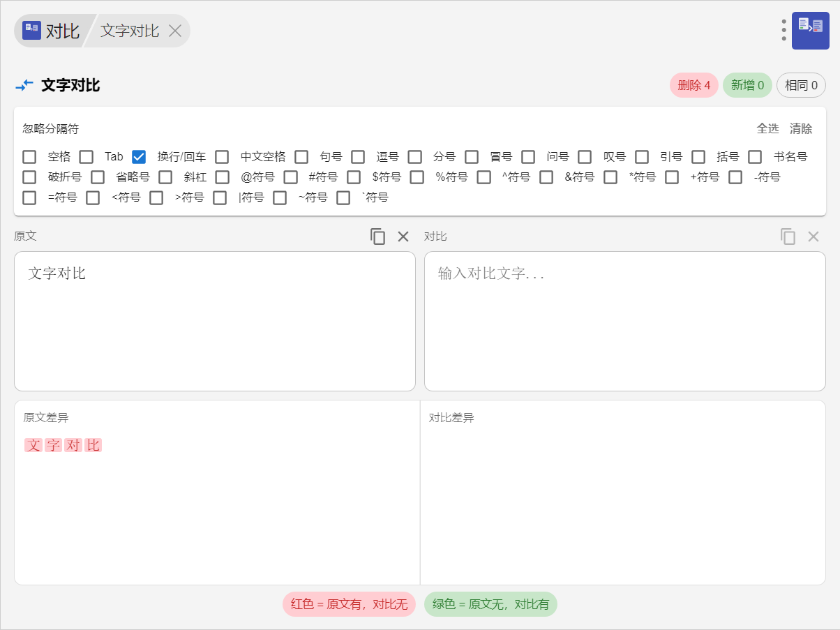Image resolution: width=840 pixels, height=630 pixels.
Task: Tick the Tab separator checkbox
Action: [x=87, y=157]
